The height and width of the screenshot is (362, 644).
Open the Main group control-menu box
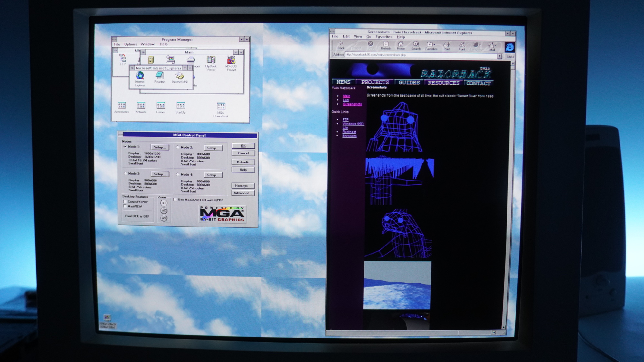(144, 52)
